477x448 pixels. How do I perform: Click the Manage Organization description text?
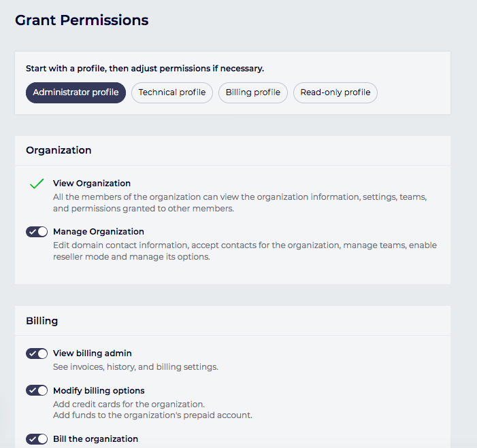coord(245,251)
